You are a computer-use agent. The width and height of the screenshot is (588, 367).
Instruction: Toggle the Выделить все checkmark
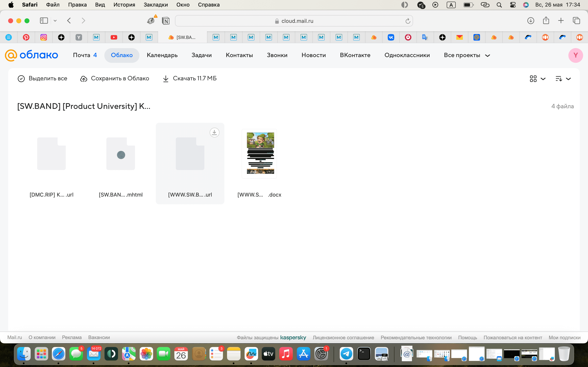[21, 79]
